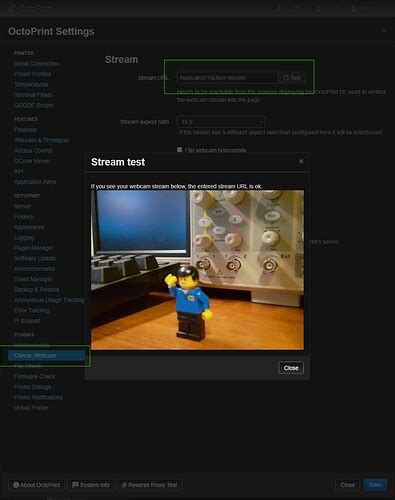Open Printer Notifications settings

[38, 397]
